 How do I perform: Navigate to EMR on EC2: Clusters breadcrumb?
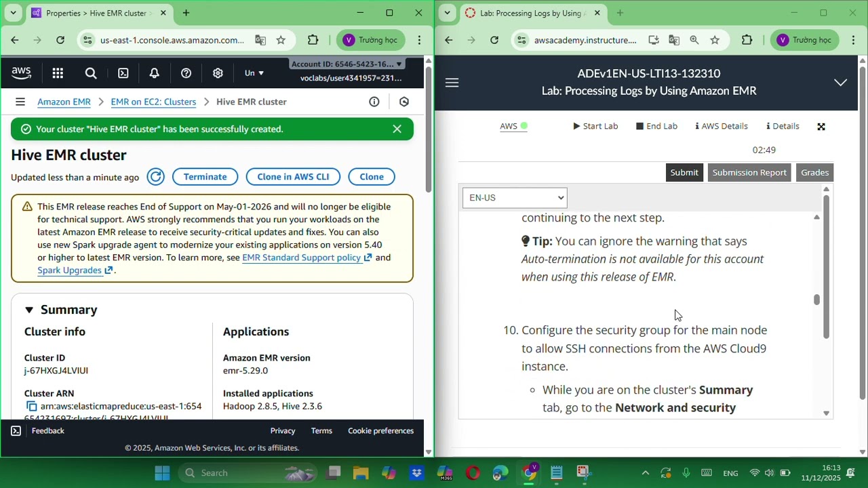tap(153, 102)
